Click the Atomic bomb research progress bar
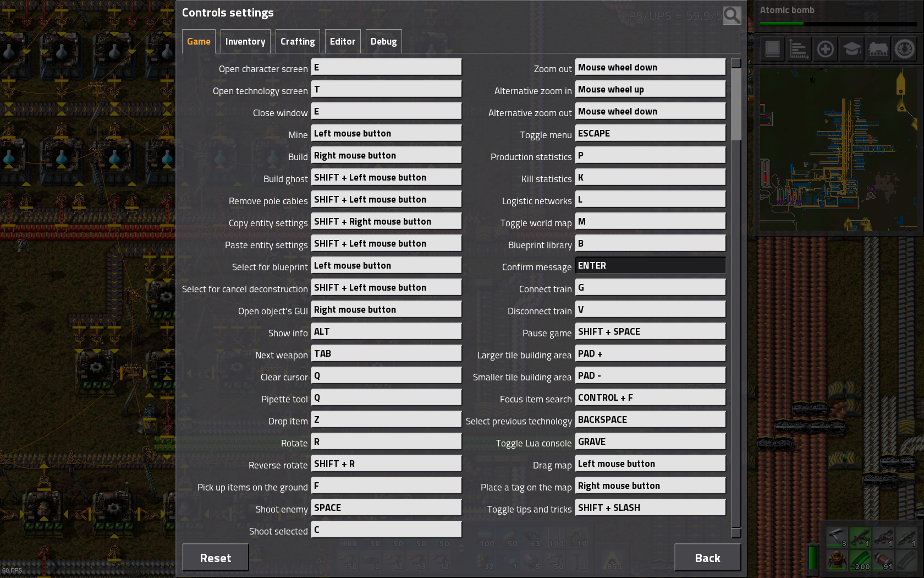The width and height of the screenshot is (924, 578). click(x=838, y=24)
